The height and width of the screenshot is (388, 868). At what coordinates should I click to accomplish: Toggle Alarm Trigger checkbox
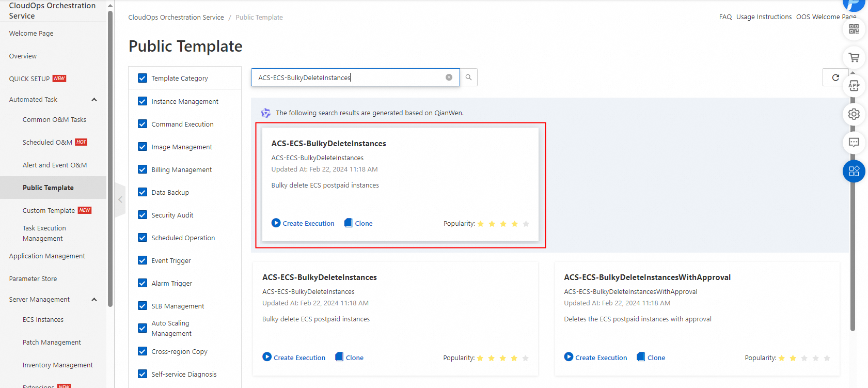coord(143,283)
